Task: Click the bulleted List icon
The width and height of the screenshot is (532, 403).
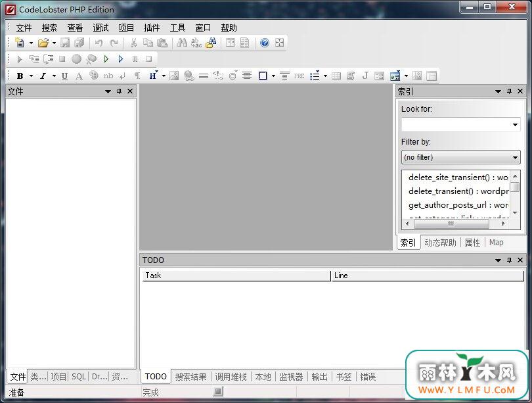Action: 315,76
